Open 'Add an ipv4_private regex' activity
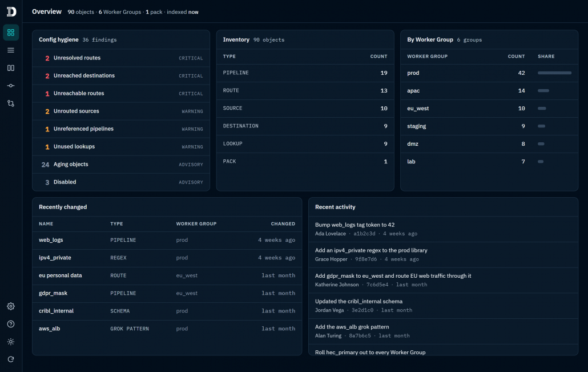The width and height of the screenshot is (588, 372). tap(443, 254)
